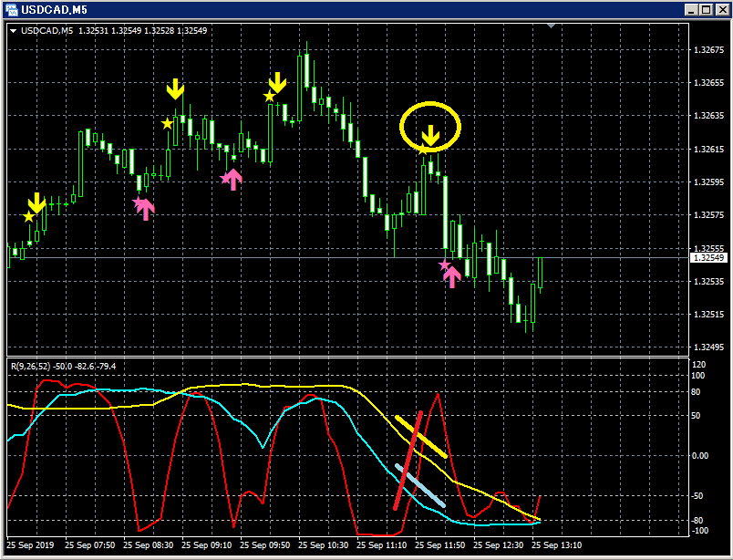The image size is (733, 560).
Task: Minimize the USDCAD,M5 chart window
Action: tap(691, 9)
